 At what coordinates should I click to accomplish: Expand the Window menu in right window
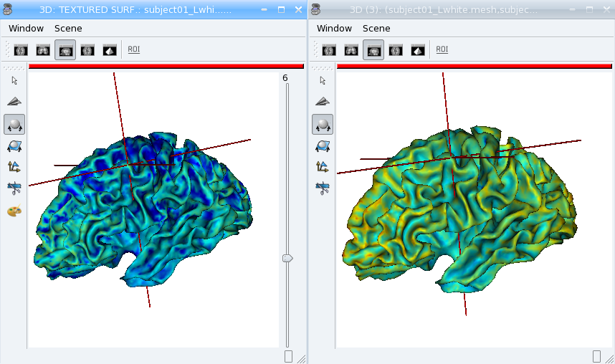tap(334, 28)
